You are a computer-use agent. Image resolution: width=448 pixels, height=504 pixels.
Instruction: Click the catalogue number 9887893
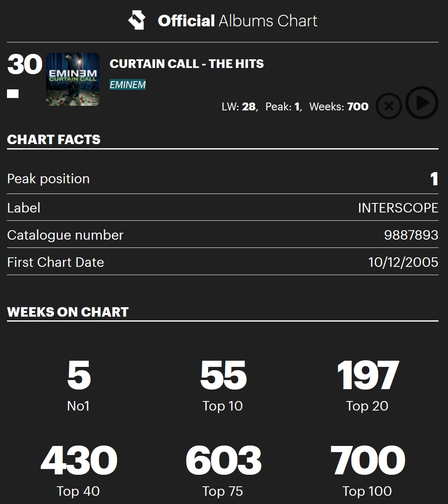pyautogui.click(x=411, y=235)
